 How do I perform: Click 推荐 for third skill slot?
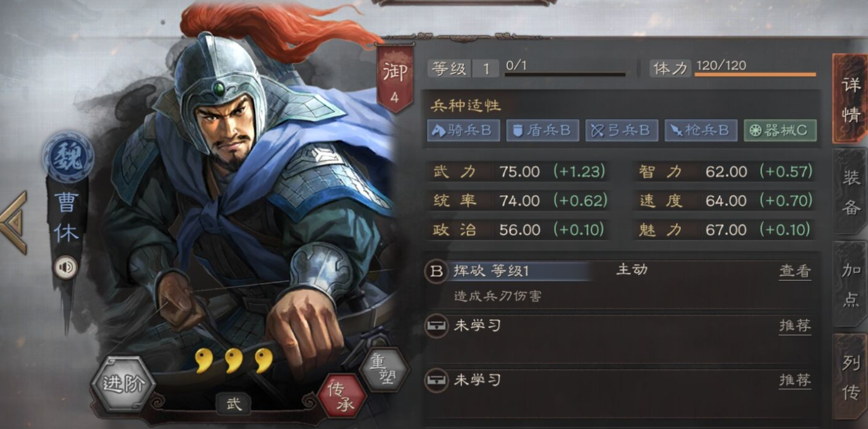point(795,380)
